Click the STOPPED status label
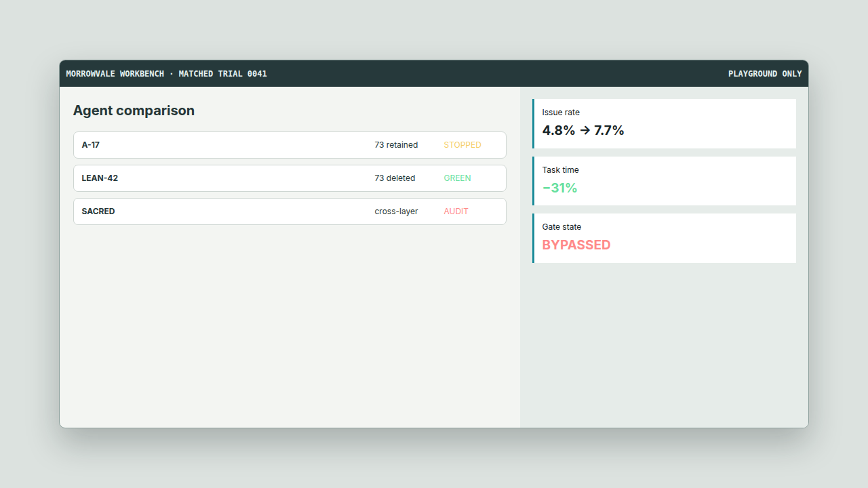The image size is (868, 488). (x=462, y=145)
